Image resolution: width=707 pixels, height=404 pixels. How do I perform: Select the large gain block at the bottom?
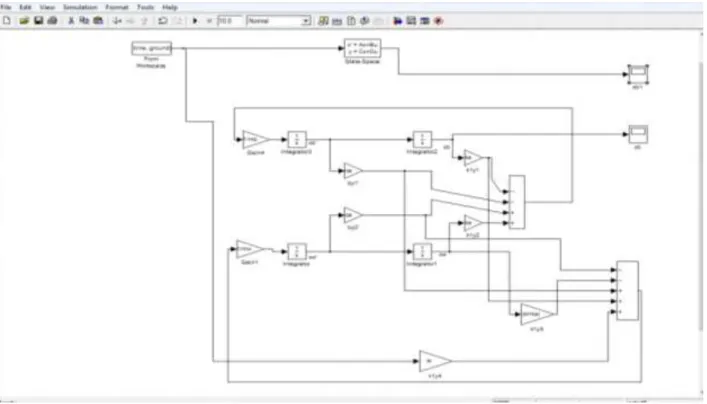(435, 361)
